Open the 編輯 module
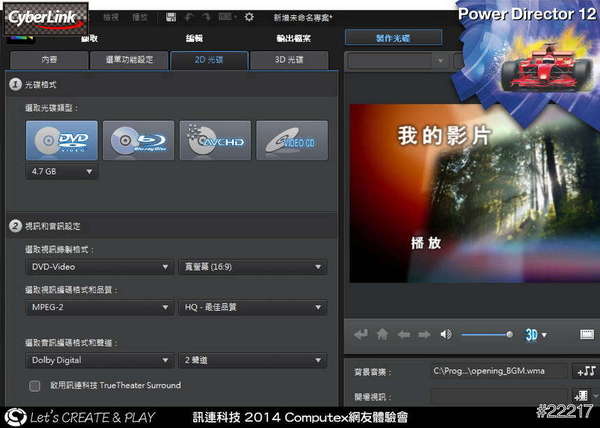 pyautogui.click(x=194, y=38)
